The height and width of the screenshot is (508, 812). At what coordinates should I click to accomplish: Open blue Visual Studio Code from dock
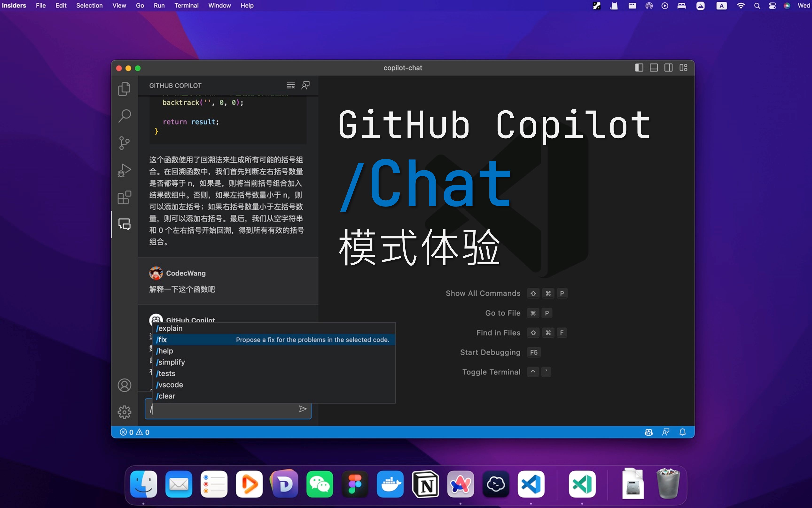(531, 484)
